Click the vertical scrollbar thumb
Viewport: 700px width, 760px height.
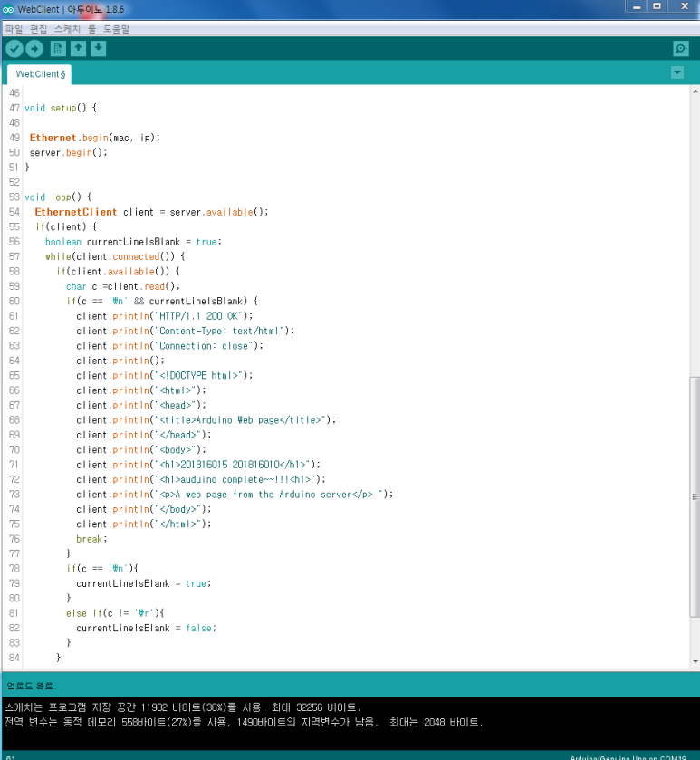point(695,496)
